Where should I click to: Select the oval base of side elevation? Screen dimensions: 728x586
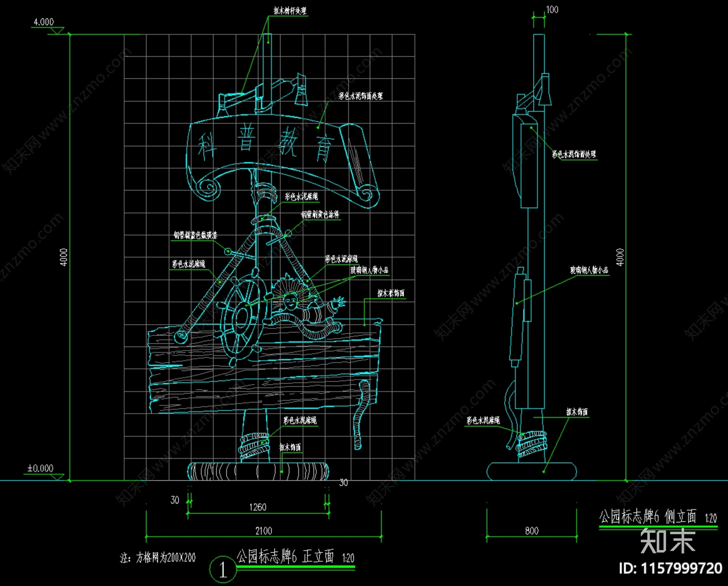[531, 471]
